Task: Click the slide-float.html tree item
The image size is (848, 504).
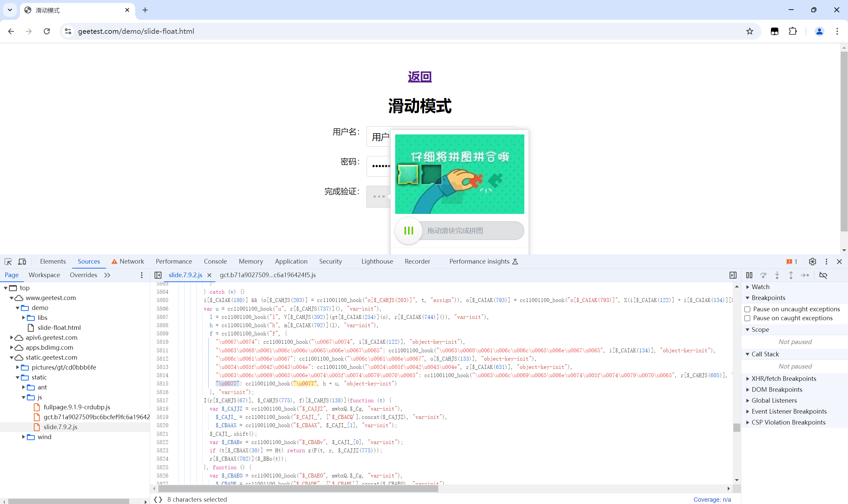Action: [x=59, y=327]
